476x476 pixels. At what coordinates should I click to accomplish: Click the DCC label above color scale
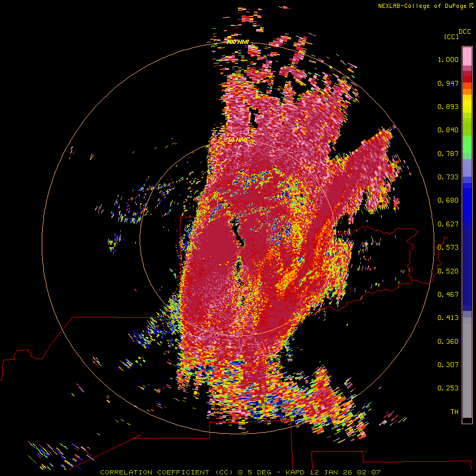(x=464, y=32)
